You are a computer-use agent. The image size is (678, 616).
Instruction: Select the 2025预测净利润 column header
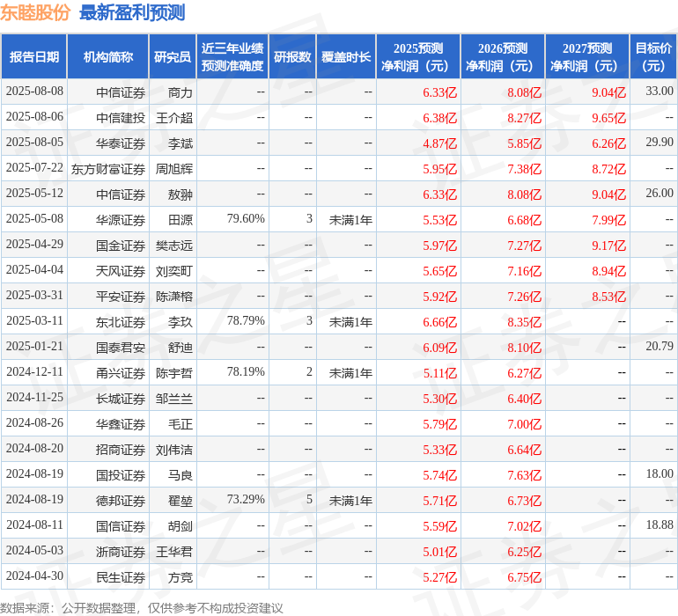pos(418,56)
